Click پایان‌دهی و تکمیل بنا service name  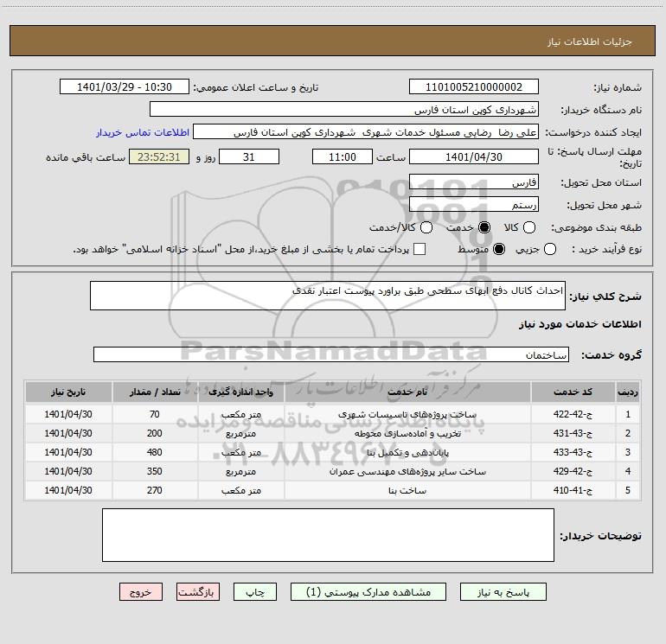click(x=407, y=452)
